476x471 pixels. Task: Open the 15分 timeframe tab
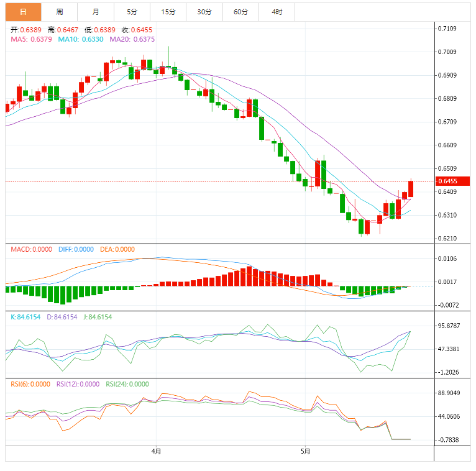tap(168, 12)
